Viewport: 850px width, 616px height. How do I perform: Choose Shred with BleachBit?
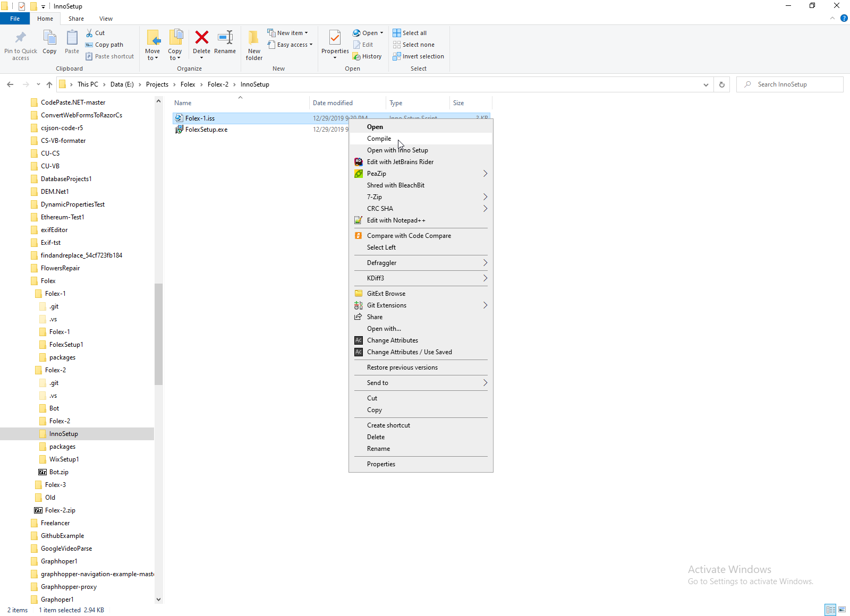pyautogui.click(x=421, y=185)
